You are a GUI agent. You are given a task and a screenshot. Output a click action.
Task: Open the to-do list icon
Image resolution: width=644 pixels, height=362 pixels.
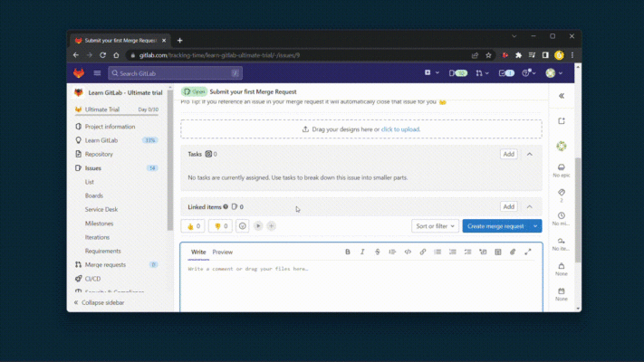506,73
